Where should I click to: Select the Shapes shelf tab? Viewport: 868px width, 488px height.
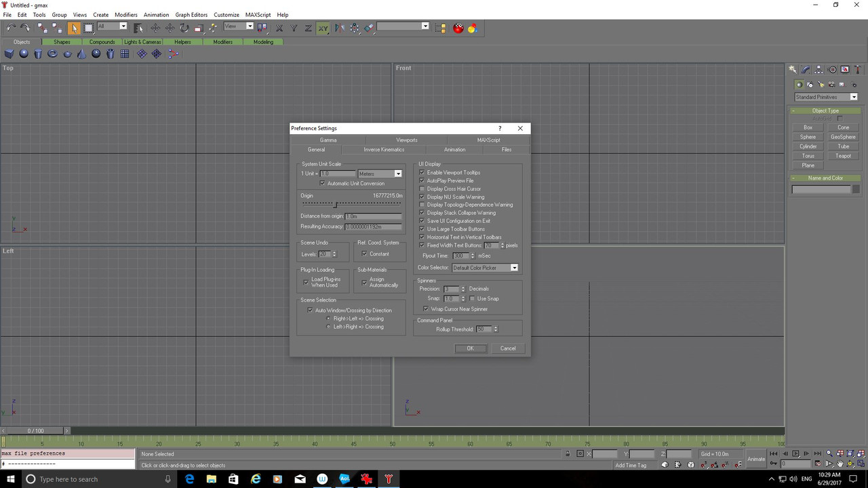point(62,42)
